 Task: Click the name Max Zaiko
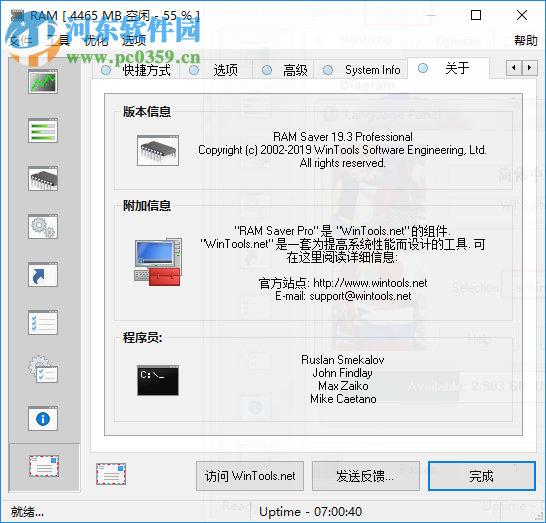tap(343, 386)
